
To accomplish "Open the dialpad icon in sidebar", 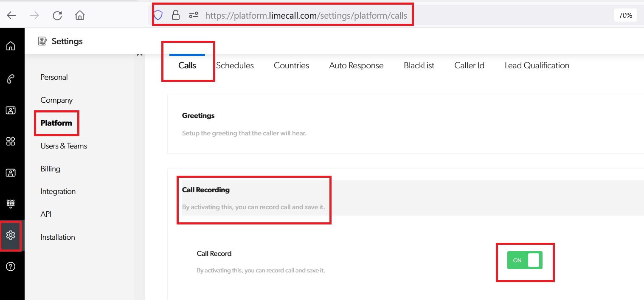I will (11, 204).
